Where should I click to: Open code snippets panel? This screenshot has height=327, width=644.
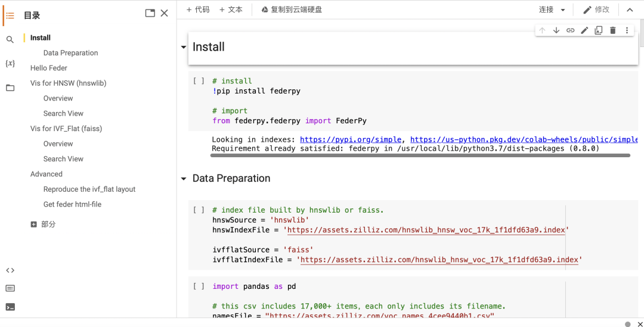pyautogui.click(x=10, y=270)
